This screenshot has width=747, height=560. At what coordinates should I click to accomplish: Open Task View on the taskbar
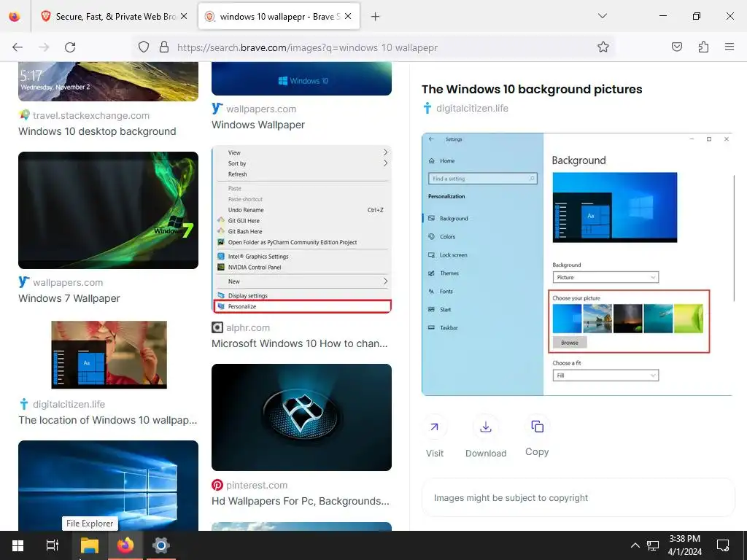(x=53, y=545)
